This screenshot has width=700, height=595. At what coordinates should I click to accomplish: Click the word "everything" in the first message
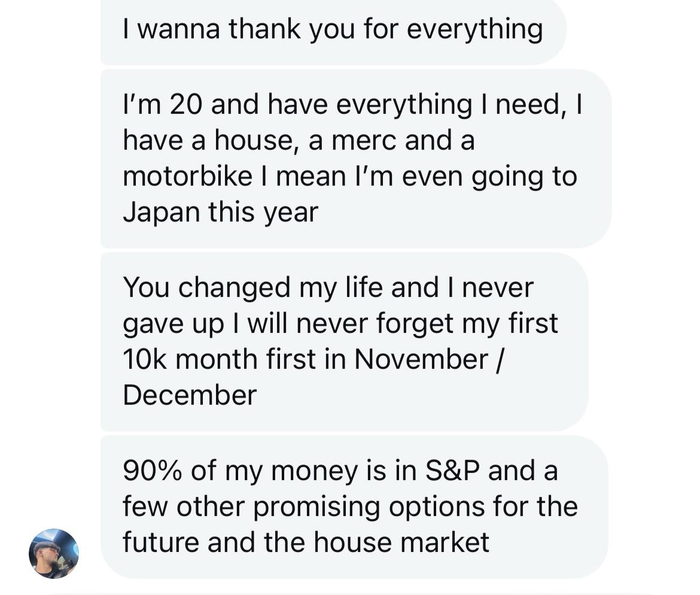click(475, 30)
